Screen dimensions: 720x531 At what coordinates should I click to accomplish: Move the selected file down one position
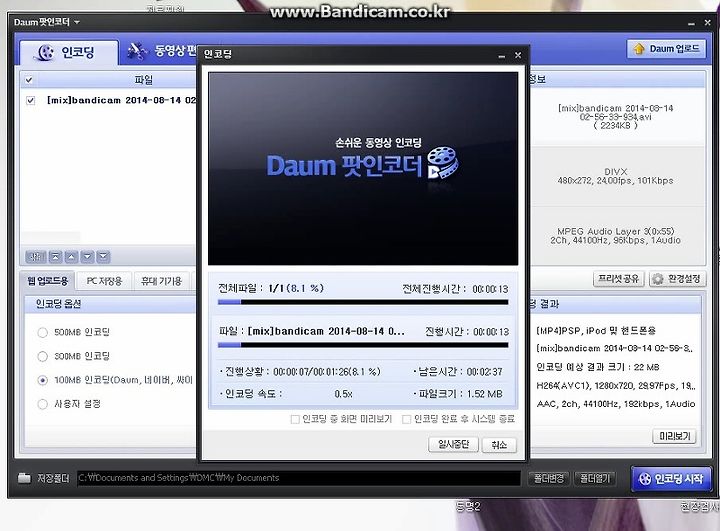point(87,257)
